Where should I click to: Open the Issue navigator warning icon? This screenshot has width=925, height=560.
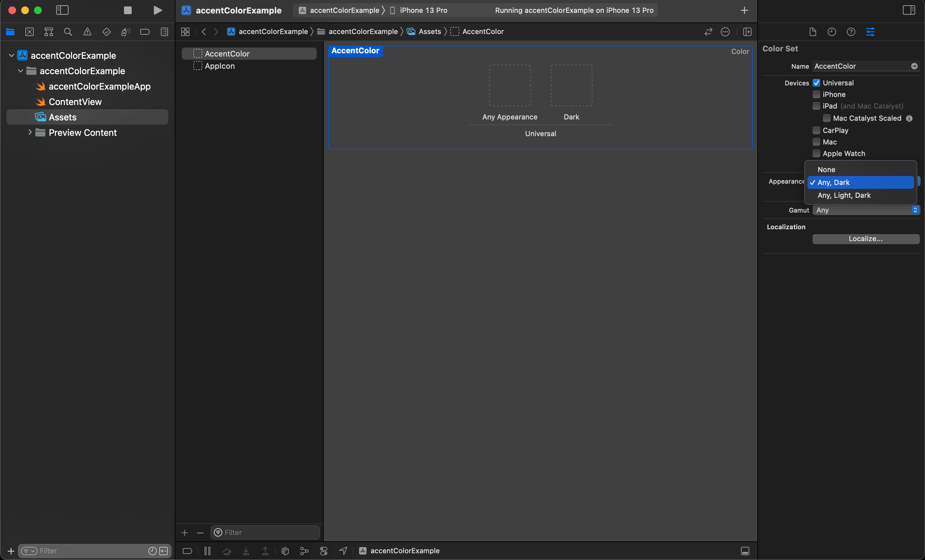87,32
